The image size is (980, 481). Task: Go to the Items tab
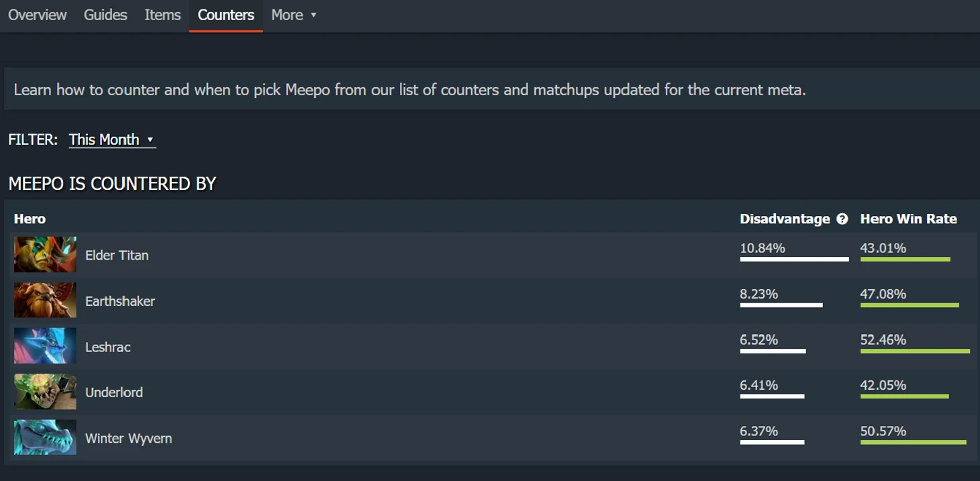(162, 15)
